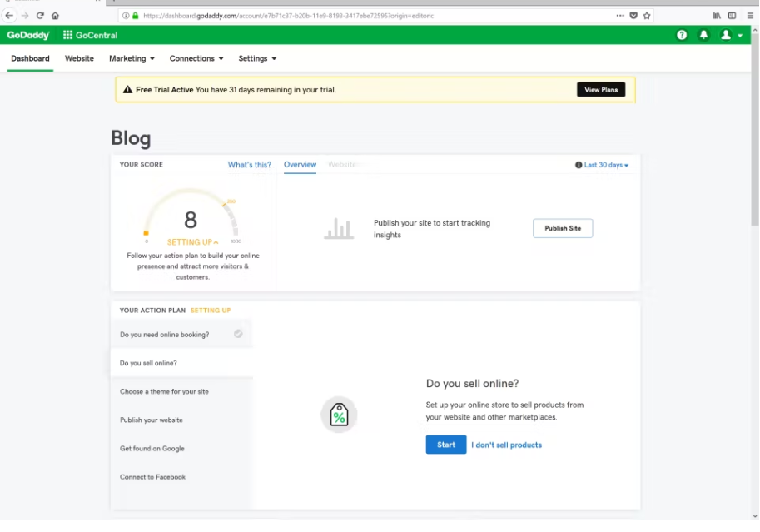Go to browser home page icon

tap(55, 16)
